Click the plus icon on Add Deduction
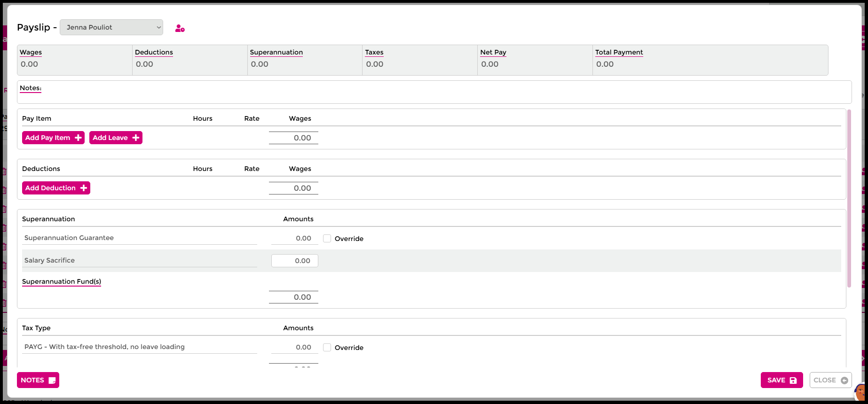 (x=84, y=188)
